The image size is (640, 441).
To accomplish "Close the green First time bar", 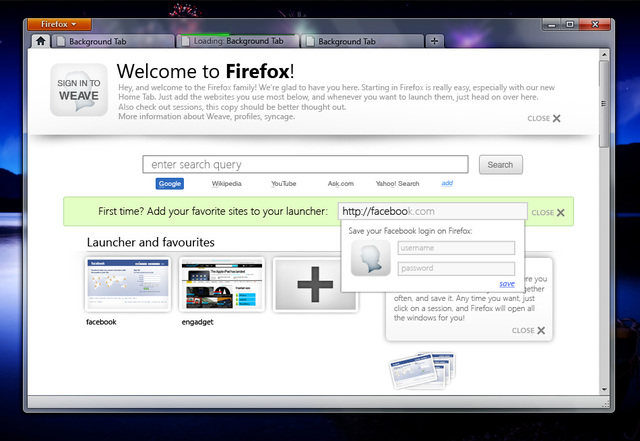I will click(548, 213).
